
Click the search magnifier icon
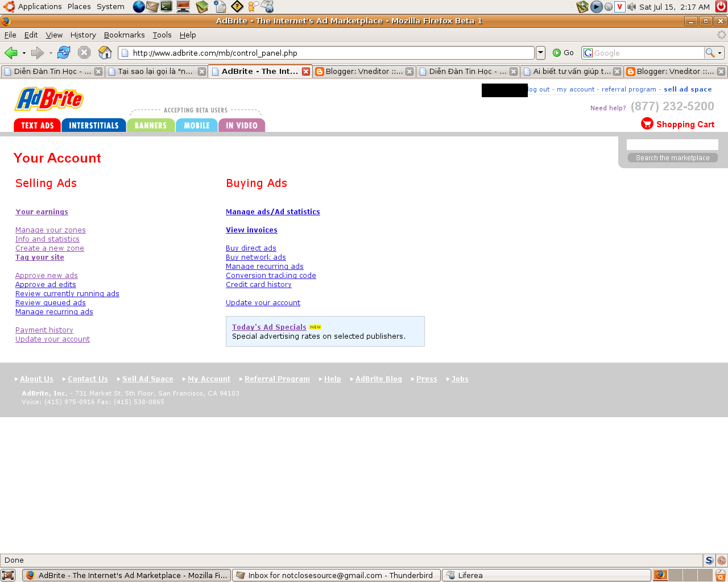[710, 53]
